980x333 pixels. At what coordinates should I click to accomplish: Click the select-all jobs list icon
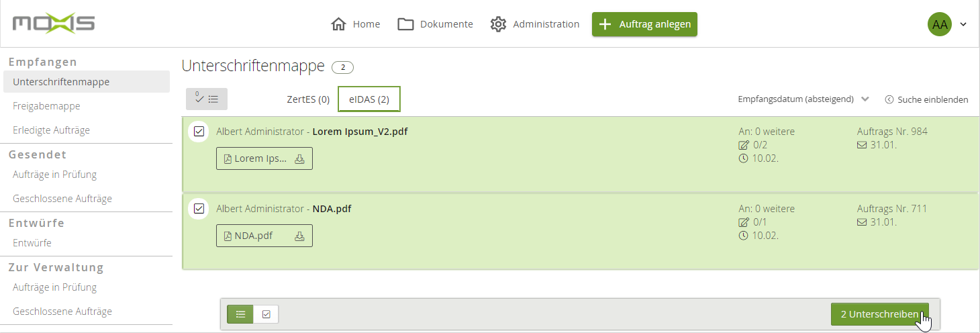point(207,99)
